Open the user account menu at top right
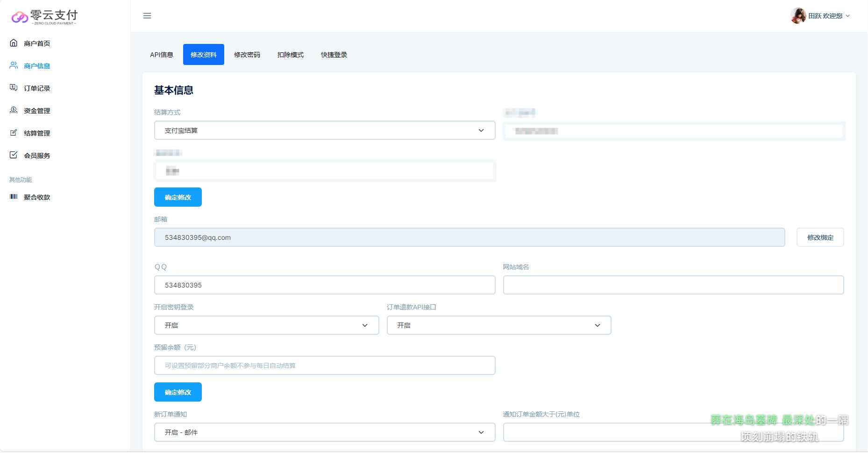868x453 pixels. (x=821, y=16)
